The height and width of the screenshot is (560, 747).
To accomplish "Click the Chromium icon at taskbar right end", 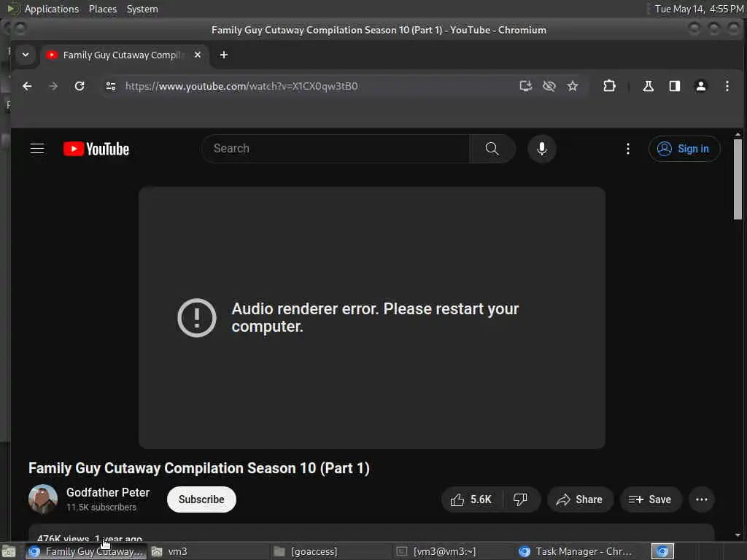I will 662,552.
